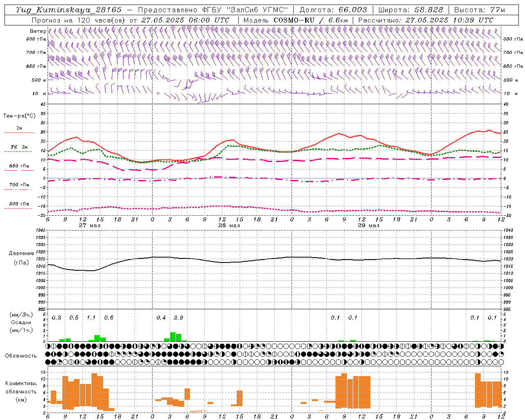Click the 'Осадки' precipitation label
Image resolution: width=525 pixels, height=420 pixels.
(21, 322)
